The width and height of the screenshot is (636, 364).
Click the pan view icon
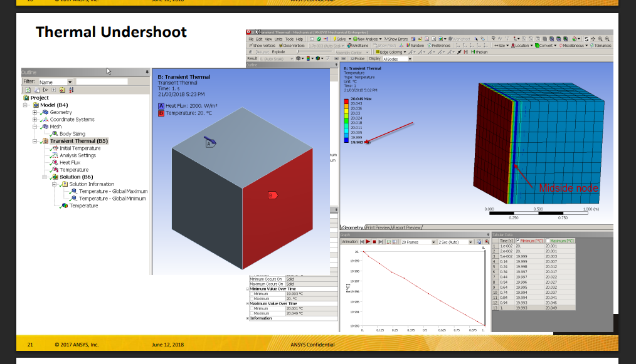pos(593,39)
